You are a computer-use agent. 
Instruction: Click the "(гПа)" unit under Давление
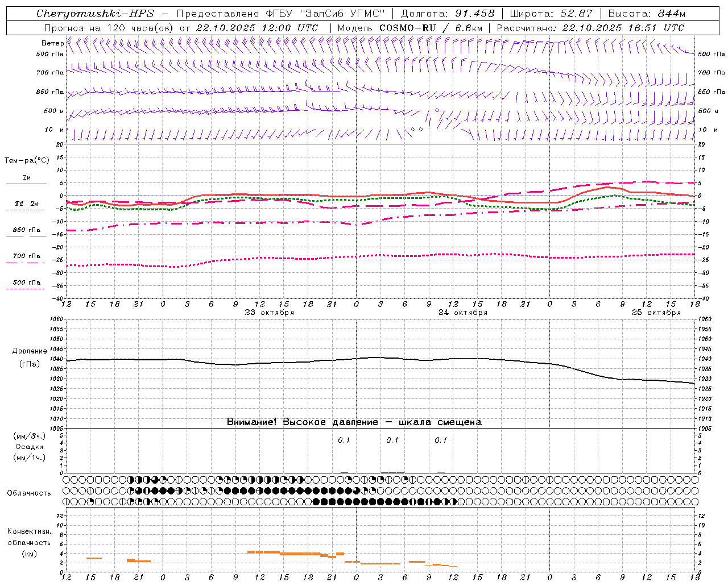click(30, 364)
